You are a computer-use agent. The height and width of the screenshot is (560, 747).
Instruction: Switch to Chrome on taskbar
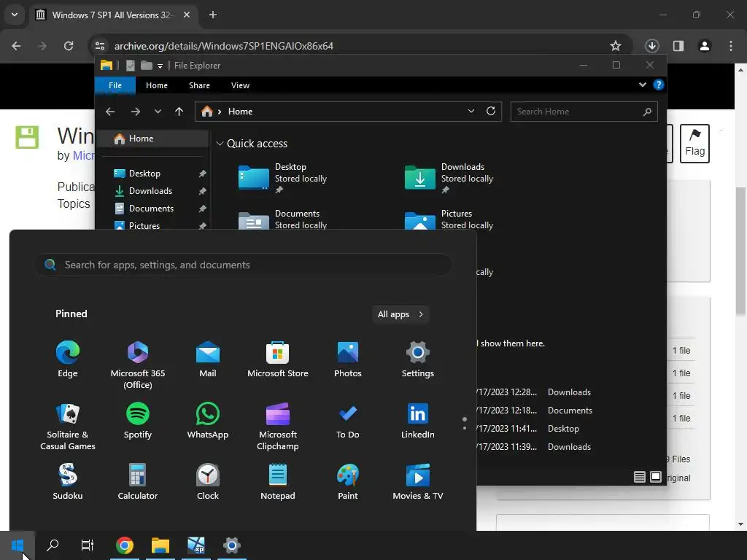[124, 545]
